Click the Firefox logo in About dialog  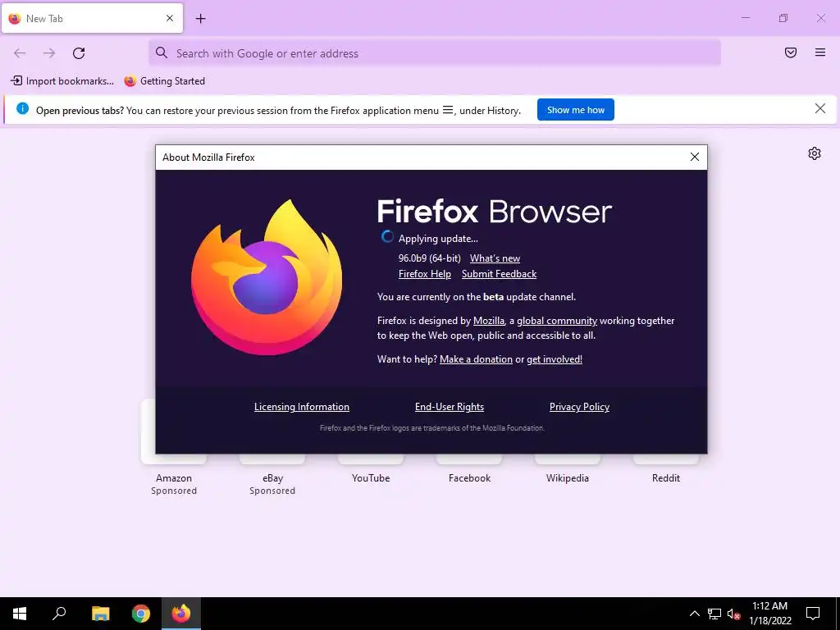click(x=267, y=277)
